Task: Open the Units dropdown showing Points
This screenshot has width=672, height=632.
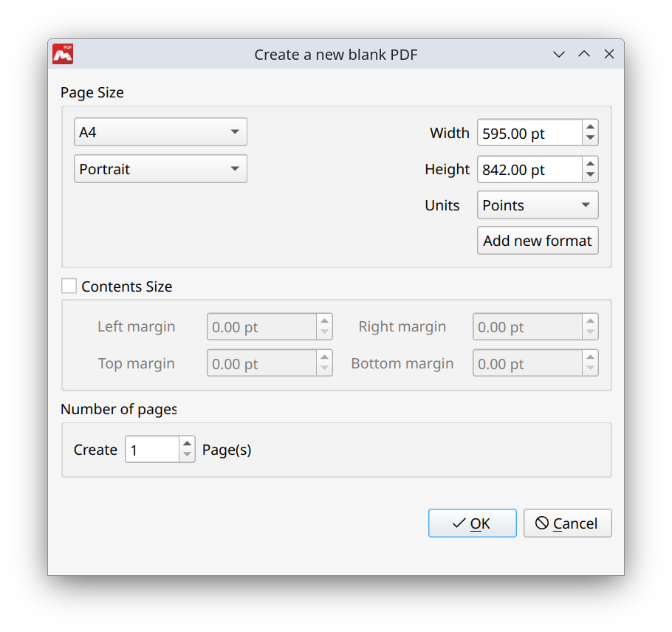Action: pos(537,205)
